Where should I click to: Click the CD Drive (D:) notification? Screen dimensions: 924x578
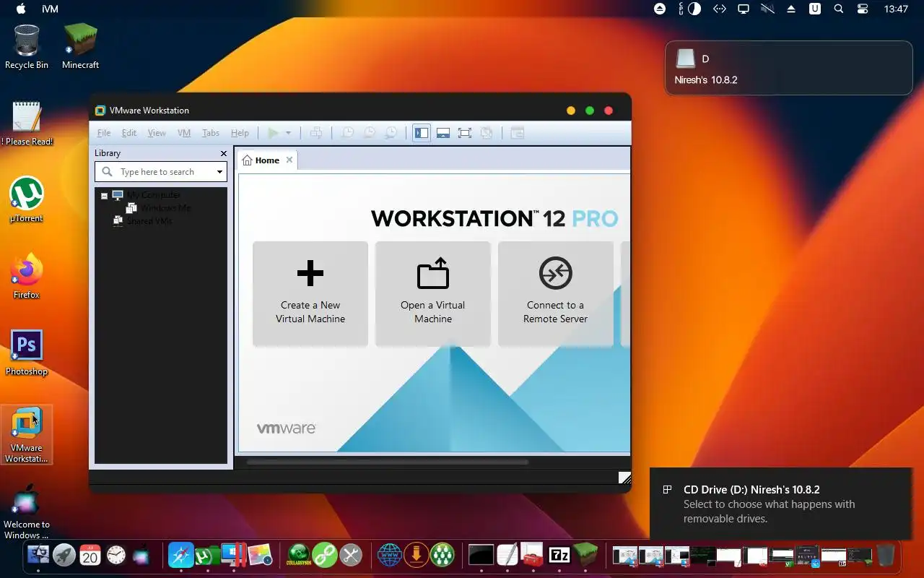(780, 504)
